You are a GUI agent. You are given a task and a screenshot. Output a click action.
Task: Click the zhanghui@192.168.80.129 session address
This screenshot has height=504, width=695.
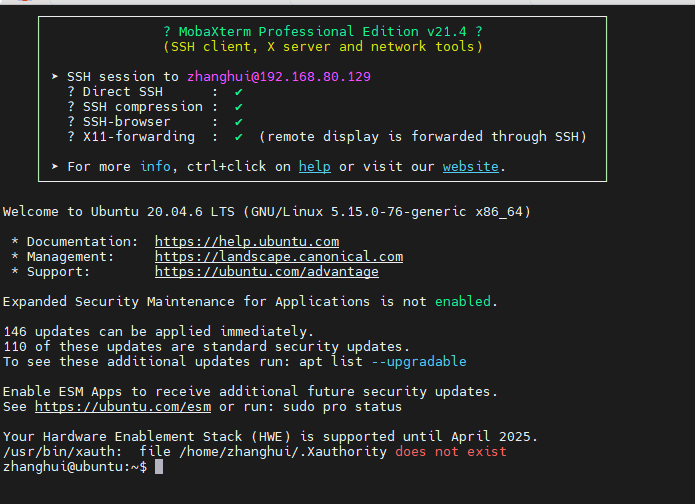click(279, 77)
